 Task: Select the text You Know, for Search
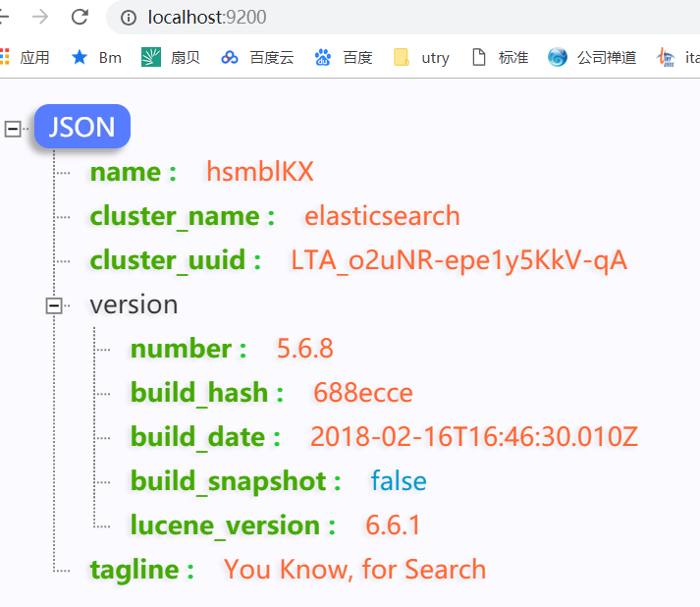click(355, 570)
